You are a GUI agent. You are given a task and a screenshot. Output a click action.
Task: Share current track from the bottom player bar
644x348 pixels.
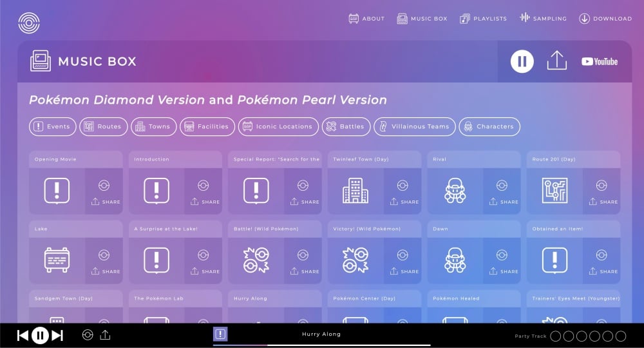pyautogui.click(x=106, y=335)
